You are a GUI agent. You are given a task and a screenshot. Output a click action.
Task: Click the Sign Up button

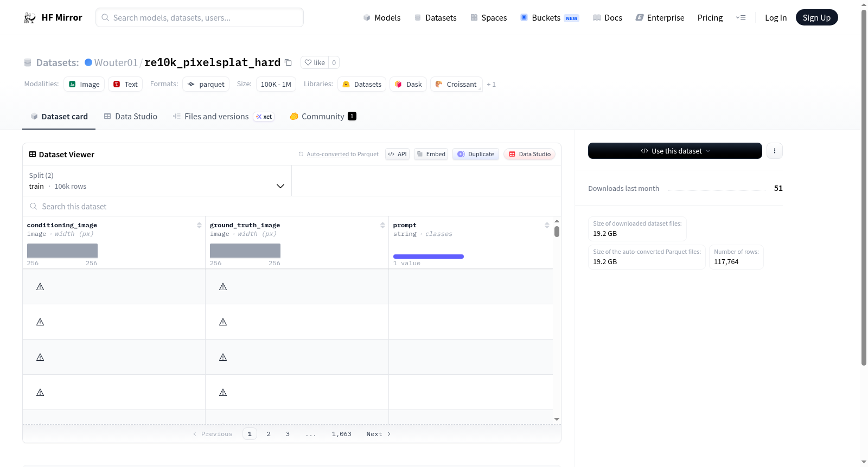coord(816,17)
